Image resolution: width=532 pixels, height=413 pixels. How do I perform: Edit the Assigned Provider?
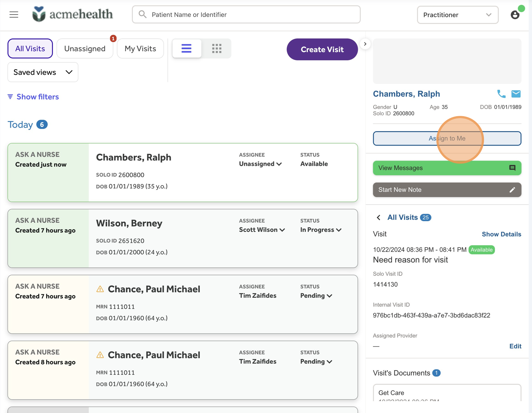click(x=515, y=346)
